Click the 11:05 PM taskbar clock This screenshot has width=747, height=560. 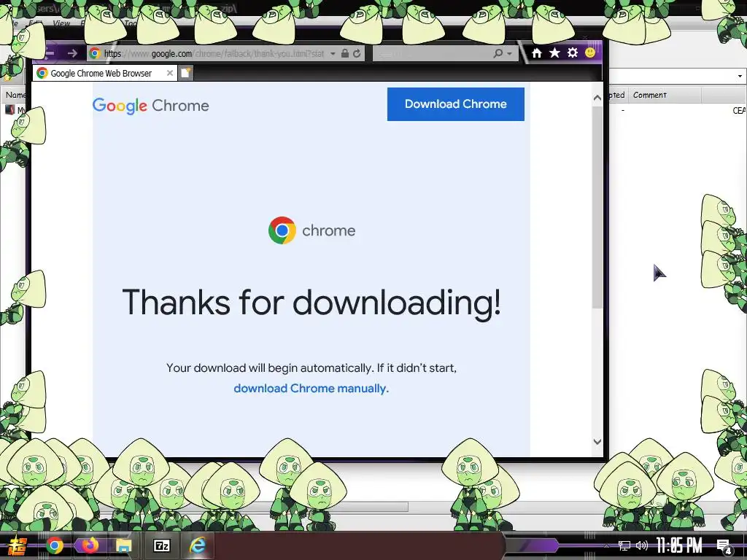click(x=679, y=545)
